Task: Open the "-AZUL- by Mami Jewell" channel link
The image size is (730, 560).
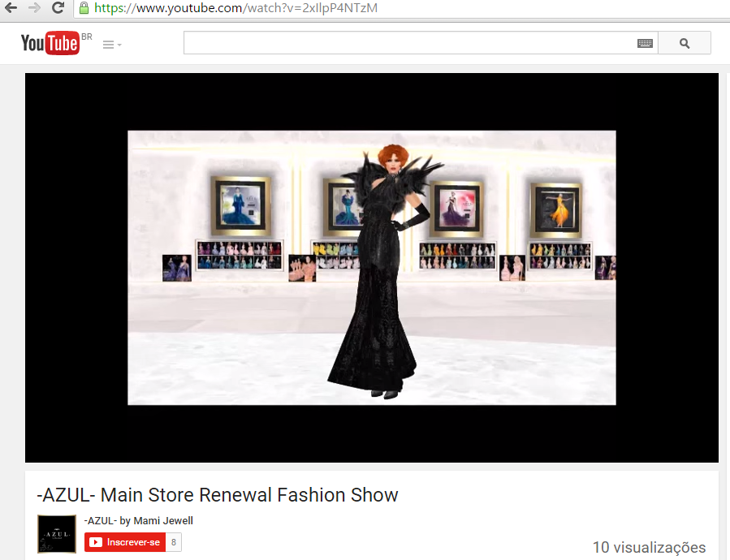Action: 138,521
